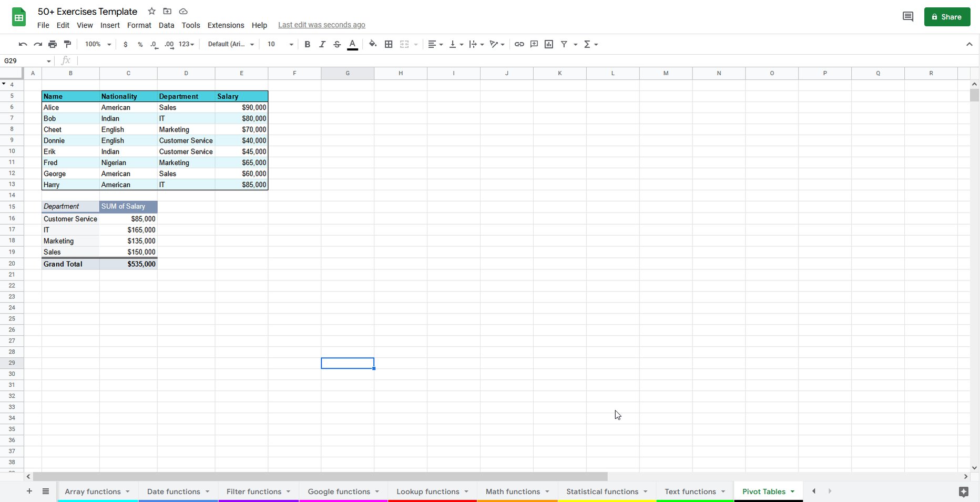Switch to the Math functions sheet tab
Viewport: 980px width, 502px height.
pos(513,491)
